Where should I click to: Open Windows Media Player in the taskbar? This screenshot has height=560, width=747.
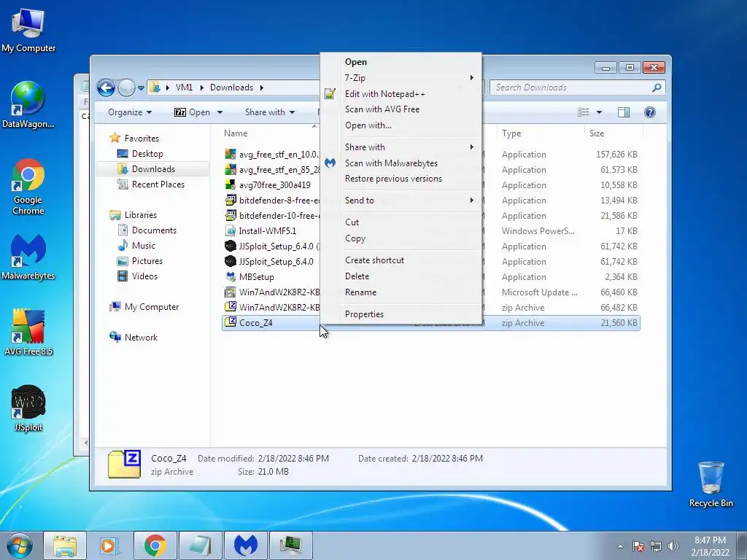[x=109, y=545]
